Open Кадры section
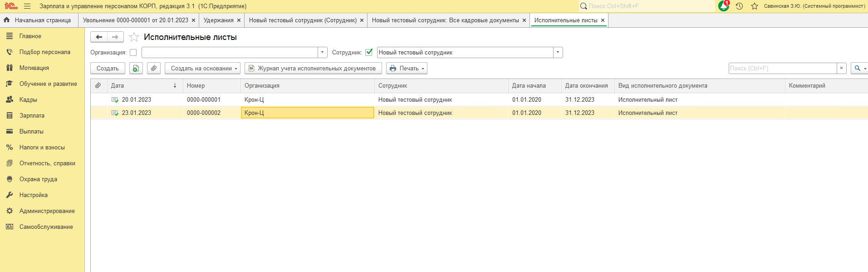The image size is (868, 272). click(28, 99)
